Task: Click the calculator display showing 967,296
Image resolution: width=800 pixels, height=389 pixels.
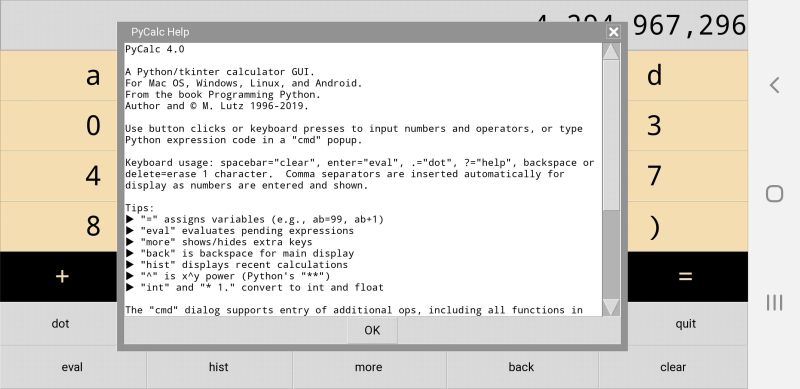Action: point(688,25)
